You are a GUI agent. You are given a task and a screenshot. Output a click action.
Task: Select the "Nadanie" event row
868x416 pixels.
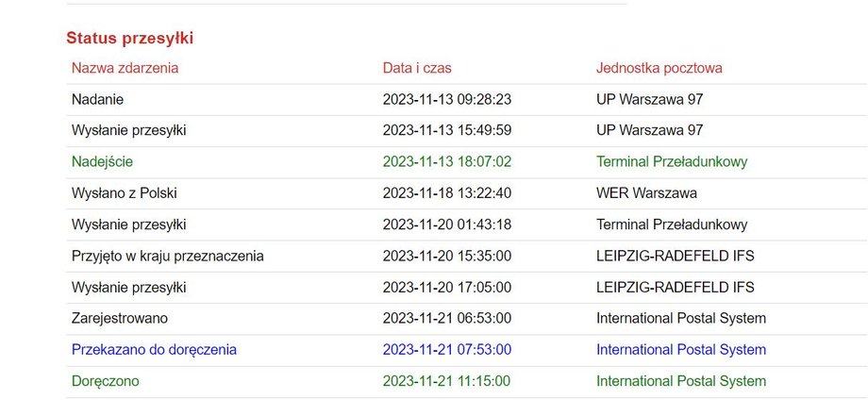pyautogui.click(x=97, y=99)
